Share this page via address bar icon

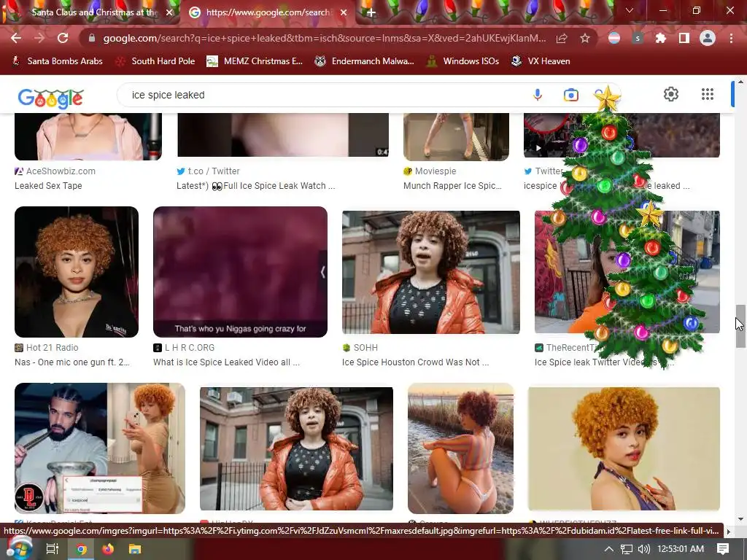pos(562,38)
